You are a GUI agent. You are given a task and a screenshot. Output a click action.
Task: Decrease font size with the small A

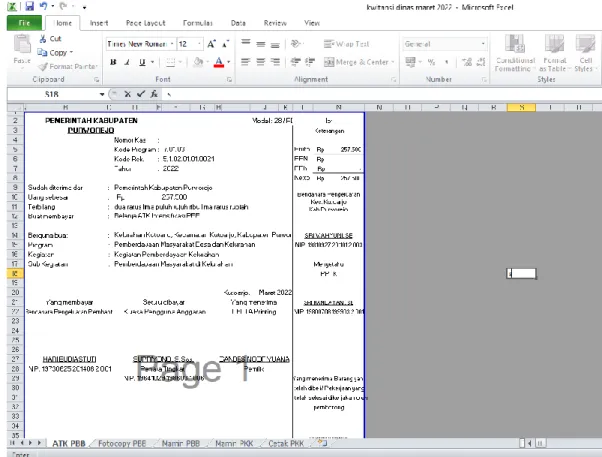pos(225,44)
